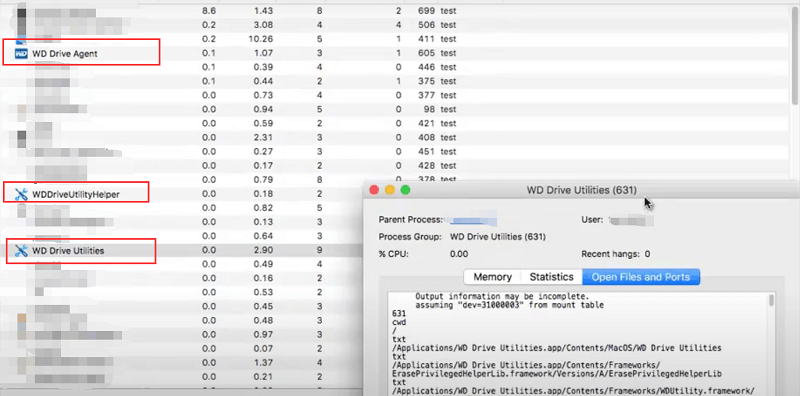Click the window title WD Drive Utilities (631)
The image size is (800, 396).
pos(582,190)
